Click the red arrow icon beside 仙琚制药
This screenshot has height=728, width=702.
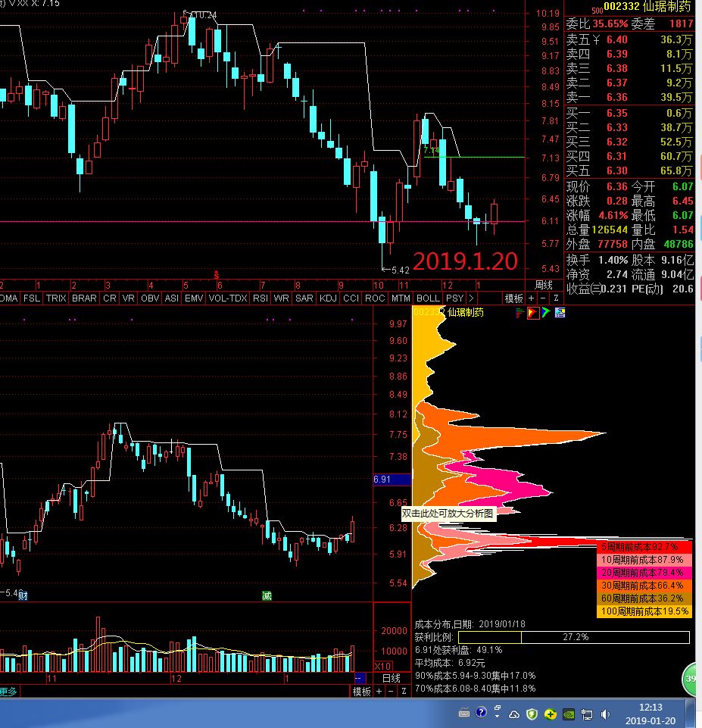(532, 313)
